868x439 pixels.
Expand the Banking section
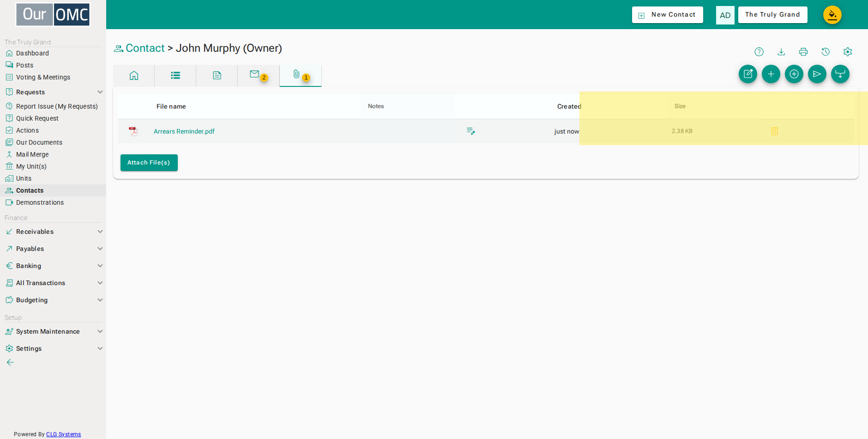(x=53, y=266)
